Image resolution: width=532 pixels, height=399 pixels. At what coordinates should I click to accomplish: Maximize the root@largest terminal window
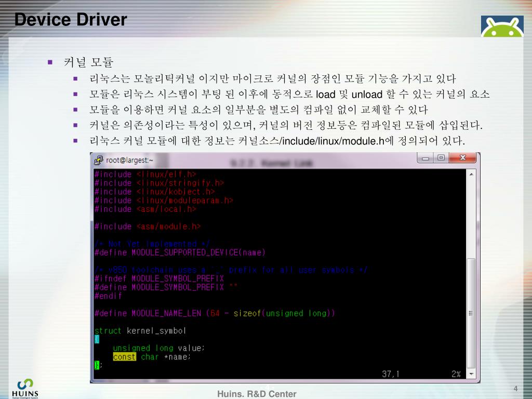click(x=441, y=158)
